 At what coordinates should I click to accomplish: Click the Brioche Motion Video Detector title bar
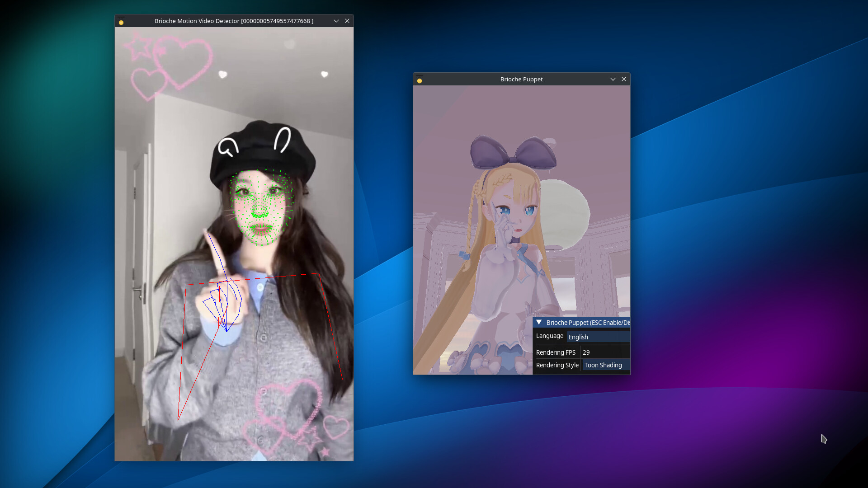(x=234, y=21)
